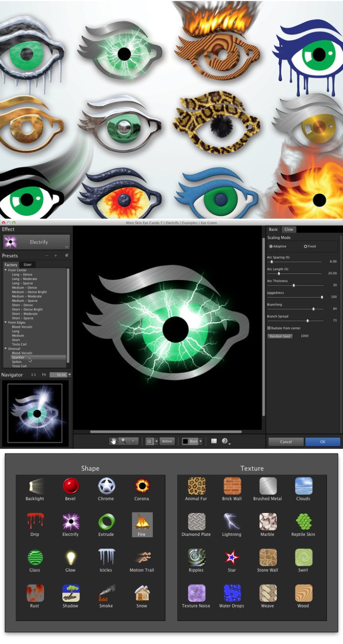Adjust the Branch Spread slider handle
The width and height of the screenshot is (343, 644).
click(x=308, y=321)
